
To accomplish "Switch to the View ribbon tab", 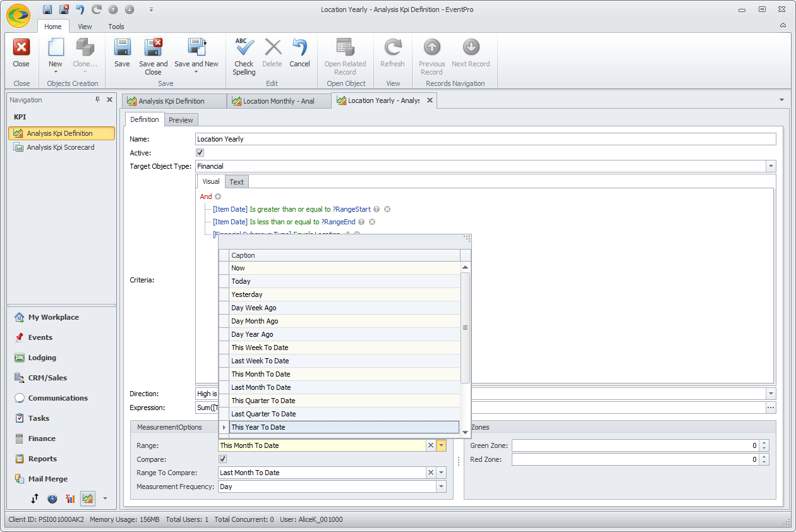I will tap(85, 27).
